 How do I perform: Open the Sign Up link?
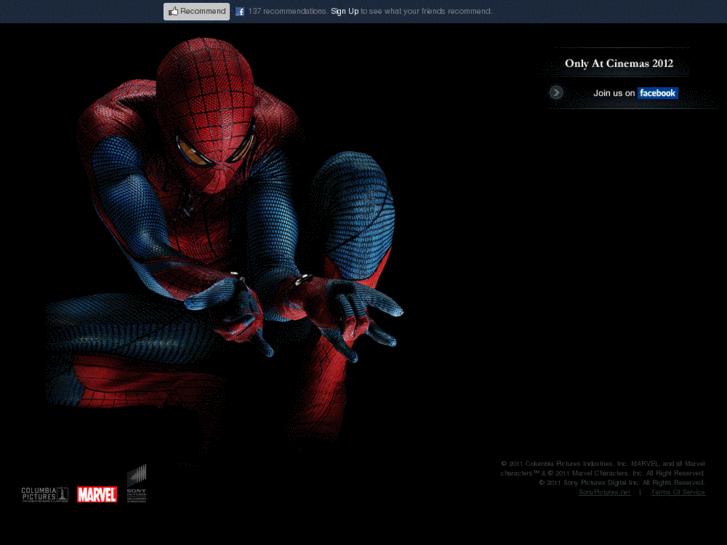[x=344, y=11]
